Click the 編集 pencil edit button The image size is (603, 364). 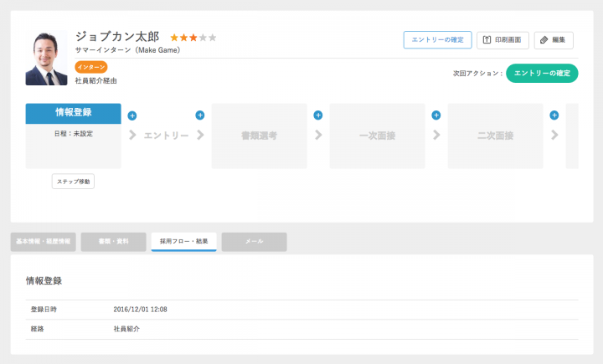[x=554, y=39]
